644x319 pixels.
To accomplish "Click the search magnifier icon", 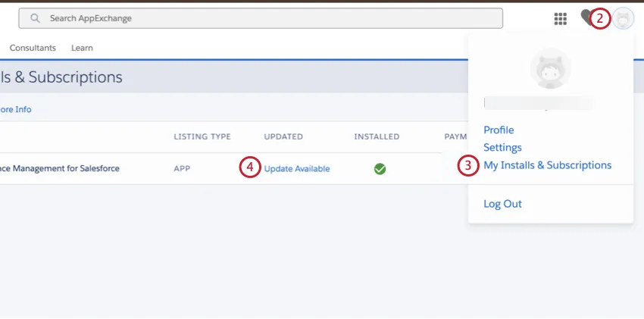I will pyautogui.click(x=36, y=18).
